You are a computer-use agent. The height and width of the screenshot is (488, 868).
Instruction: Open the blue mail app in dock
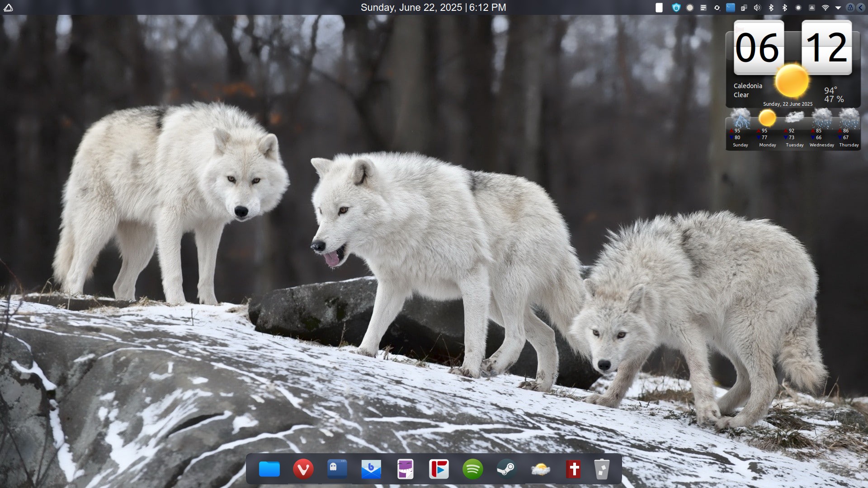click(x=371, y=469)
